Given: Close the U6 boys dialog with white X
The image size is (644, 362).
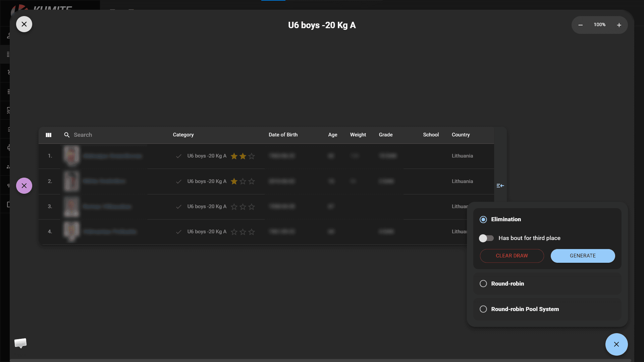Looking at the screenshot, I should pyautogui.click(x=24, y=24).
